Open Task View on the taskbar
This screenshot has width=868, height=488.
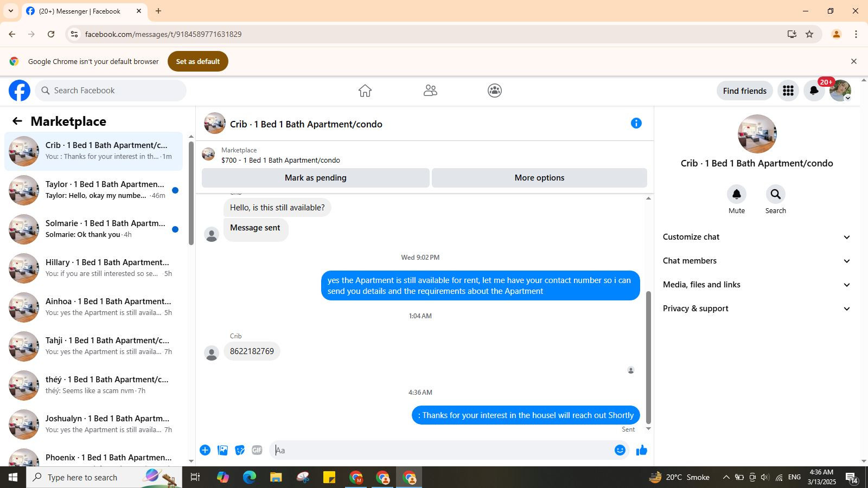pos(195,477)
